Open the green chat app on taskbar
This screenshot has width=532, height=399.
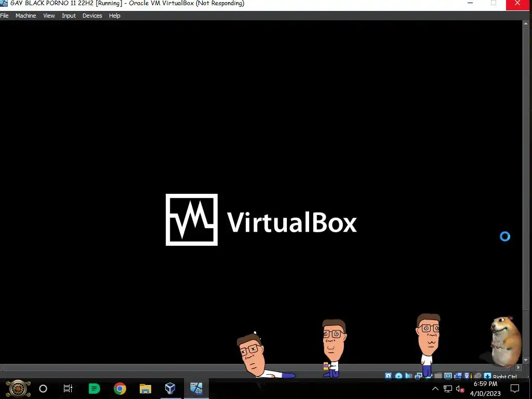click(95, 389)
